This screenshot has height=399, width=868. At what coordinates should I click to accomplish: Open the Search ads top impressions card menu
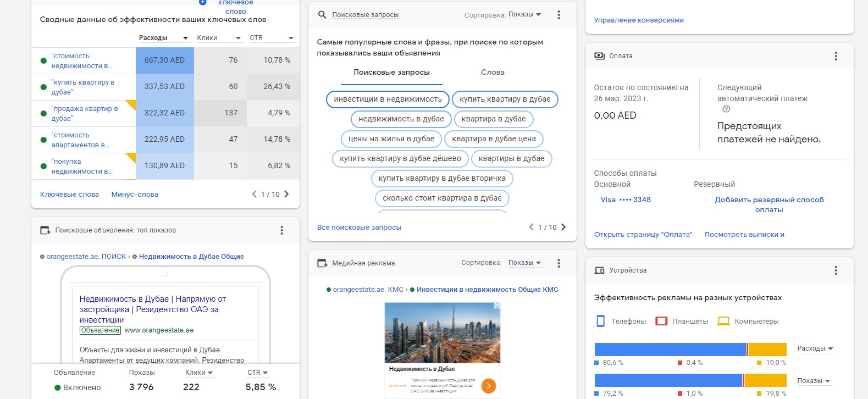coord(281,230)
